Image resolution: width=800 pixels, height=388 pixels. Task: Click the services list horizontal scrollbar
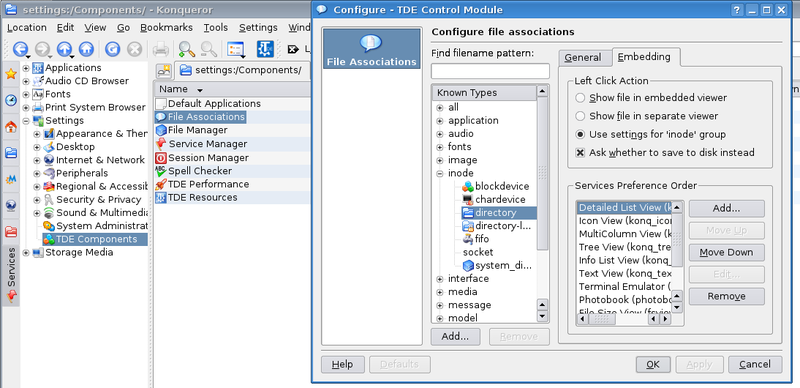click(x=623, y=319)
